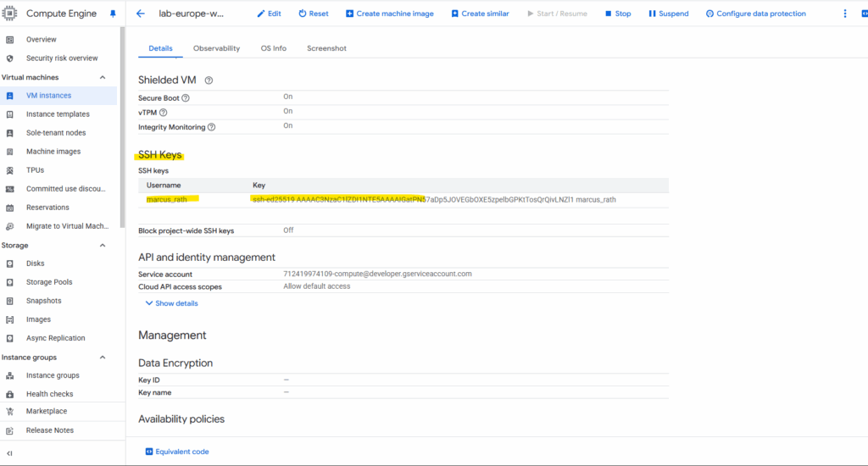This screenshot has width=868, height=466.
Task: Click the Suspend pause icon
Action: pos(652,14)
